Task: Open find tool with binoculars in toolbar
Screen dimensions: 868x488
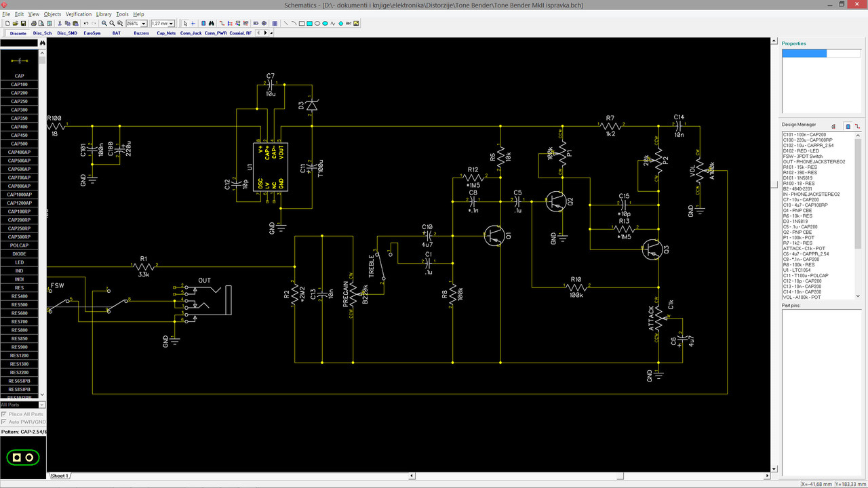Action: click(212, 23)
